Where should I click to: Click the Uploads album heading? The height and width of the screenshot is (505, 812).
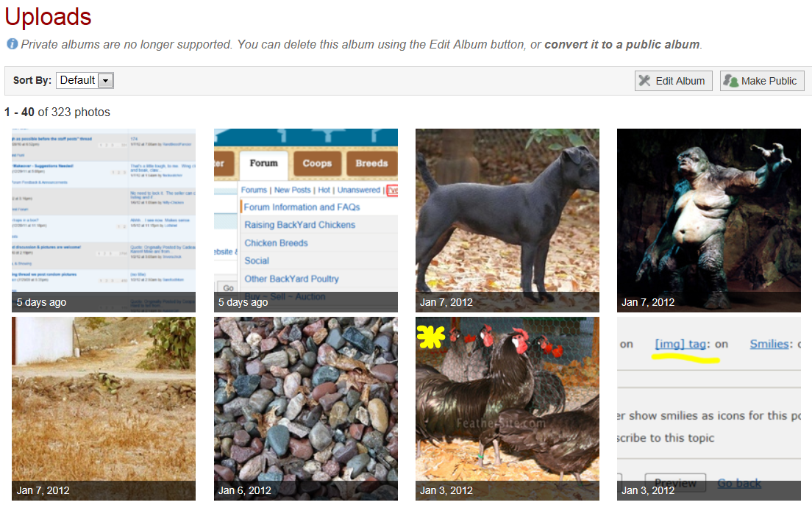(48, 17)
